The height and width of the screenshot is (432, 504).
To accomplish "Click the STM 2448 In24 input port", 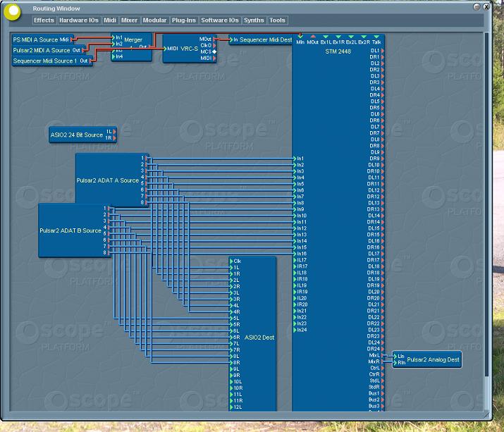I will (x=295, y=330).
